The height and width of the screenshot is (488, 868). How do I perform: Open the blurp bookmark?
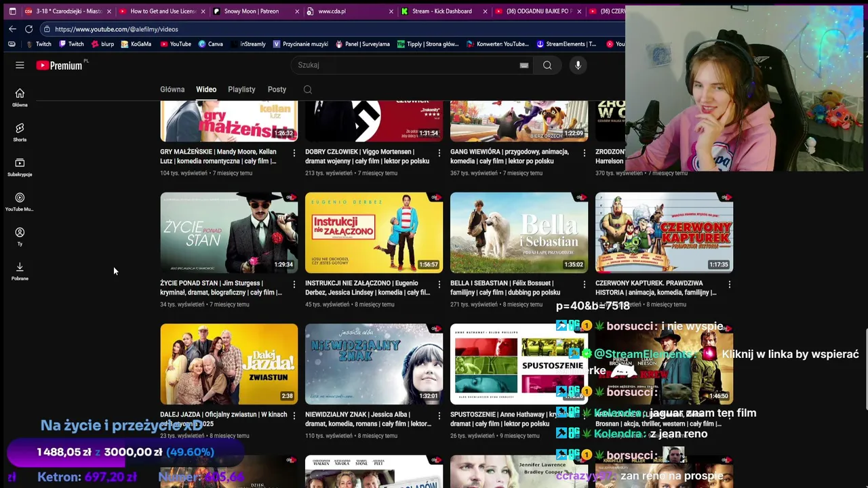(102, 44)
